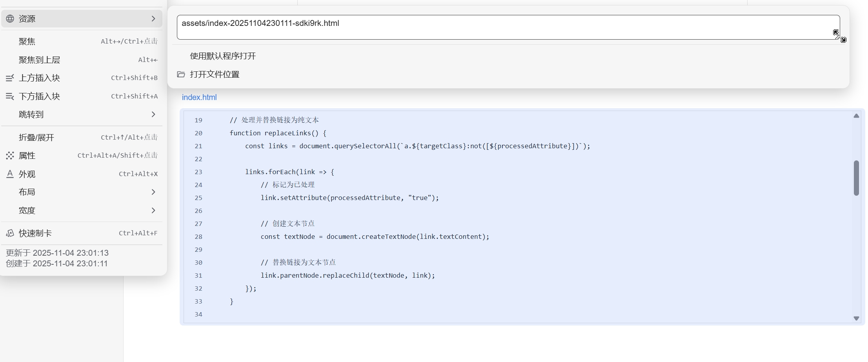Viewport: 868px width, 362px height.
Task: Click 使用默认程序打开 option
Action: [223, 56]
